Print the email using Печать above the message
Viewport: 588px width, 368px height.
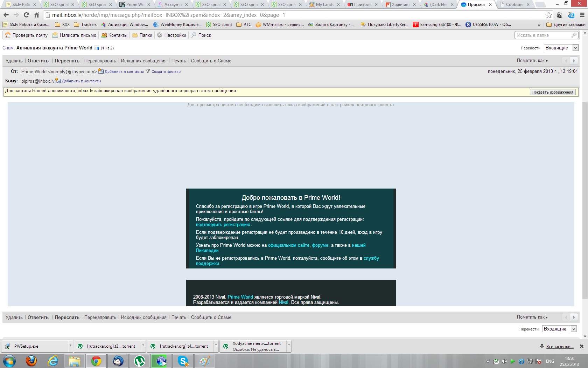(179, 61)
